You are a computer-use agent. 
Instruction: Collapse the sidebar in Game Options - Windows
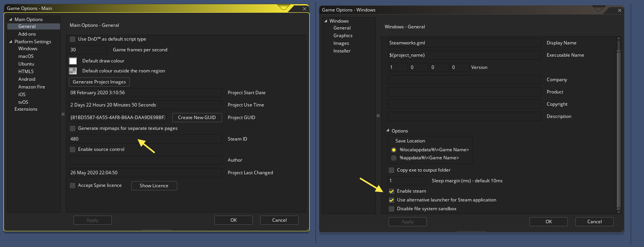[x=378, y=116]
